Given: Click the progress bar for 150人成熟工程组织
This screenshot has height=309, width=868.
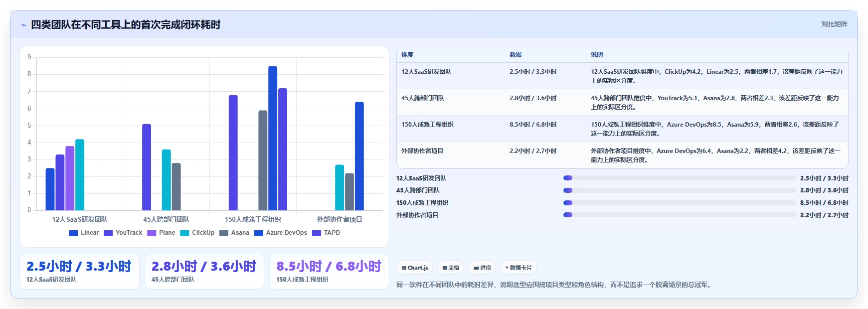Looking at the screenshot, I should pyautogui.click(x=680, y=202).
